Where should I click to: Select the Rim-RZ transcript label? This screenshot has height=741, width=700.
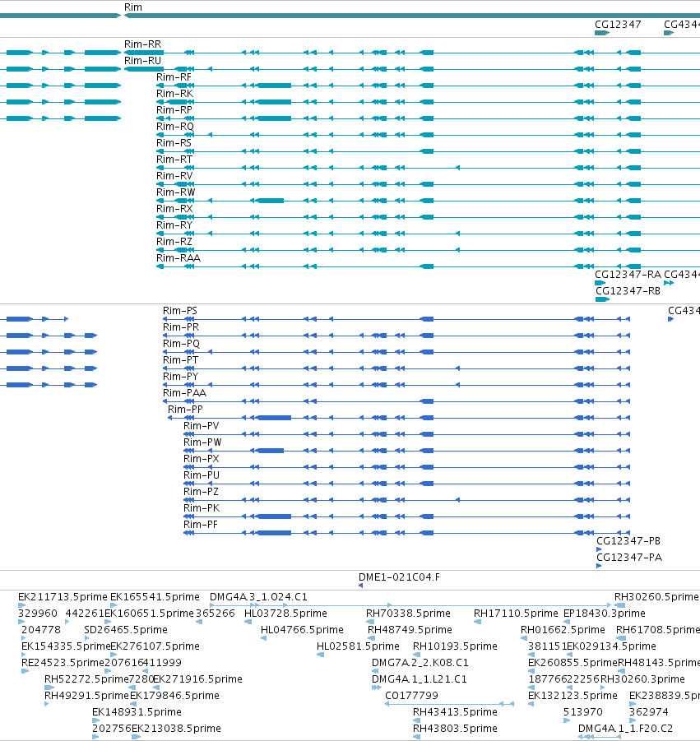click(174, 242)
